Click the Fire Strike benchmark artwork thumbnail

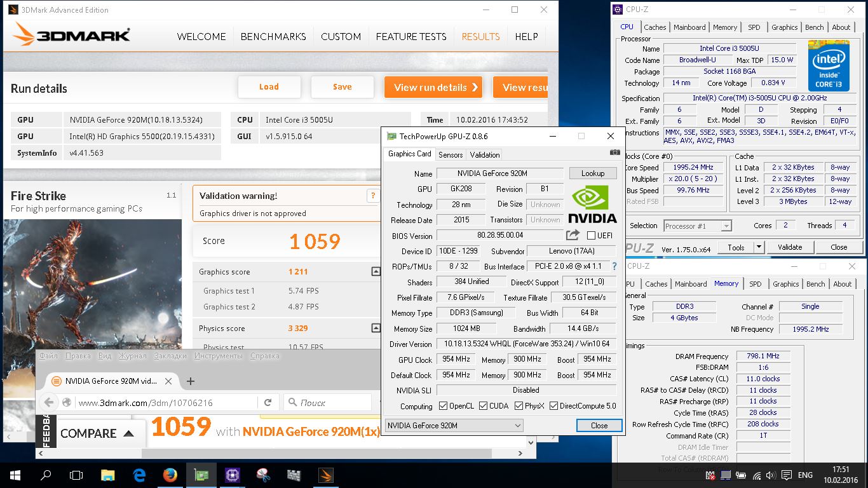pyautogui.click(x=92, y=283)
